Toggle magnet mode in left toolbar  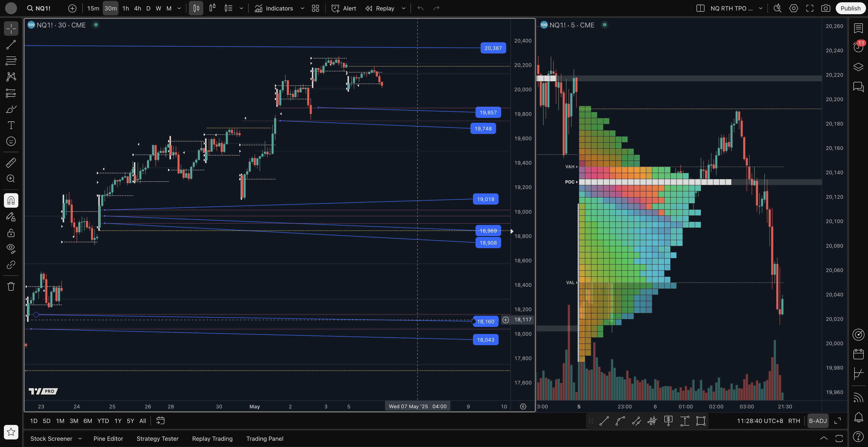coord(11,201)
